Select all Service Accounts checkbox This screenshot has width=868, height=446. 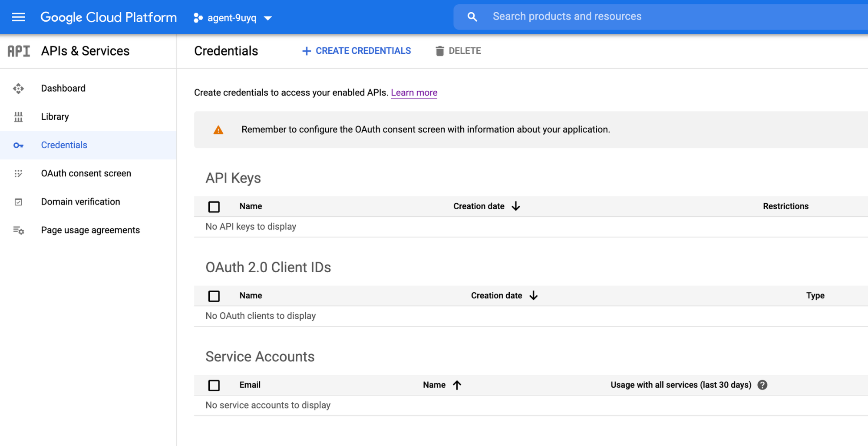214,386
